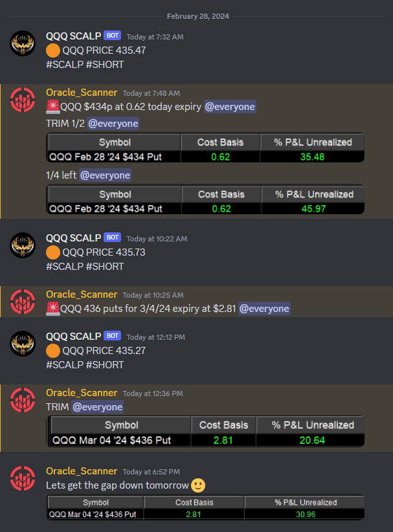Click @everyone mention after today expiry
The width and height of the screenshot is (393, 532).
(230, 107)
